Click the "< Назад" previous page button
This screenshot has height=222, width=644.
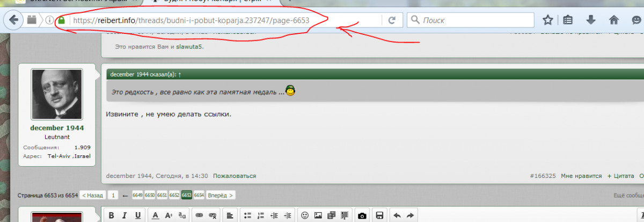(92, 195)
